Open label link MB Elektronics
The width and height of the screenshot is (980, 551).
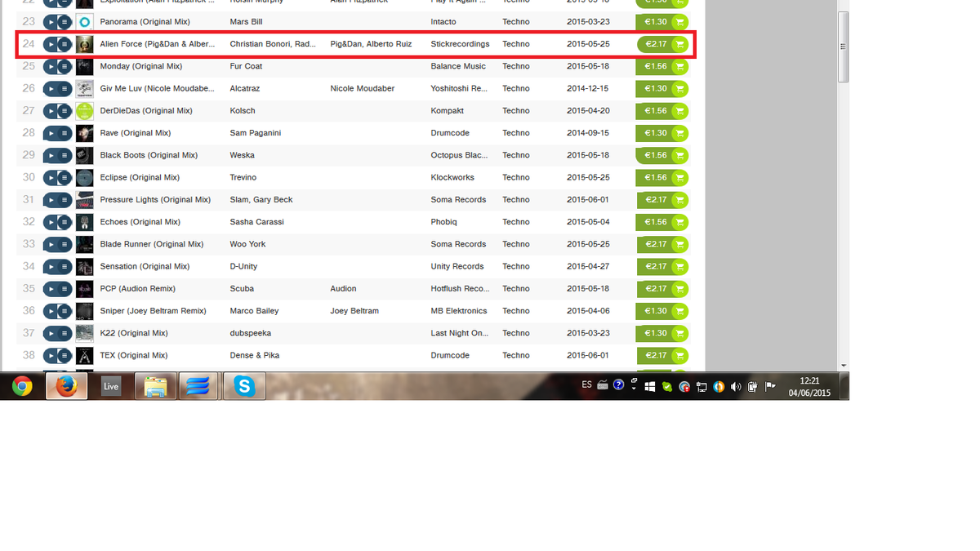[459, 311]
